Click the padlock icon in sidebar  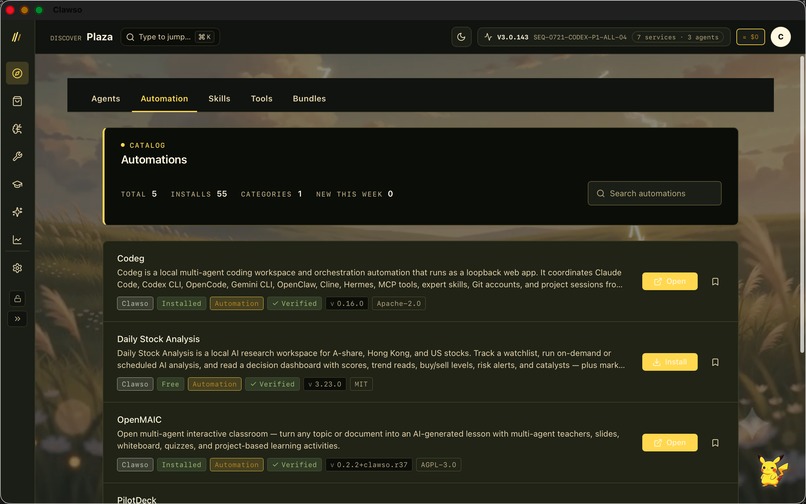click(17, 298)
